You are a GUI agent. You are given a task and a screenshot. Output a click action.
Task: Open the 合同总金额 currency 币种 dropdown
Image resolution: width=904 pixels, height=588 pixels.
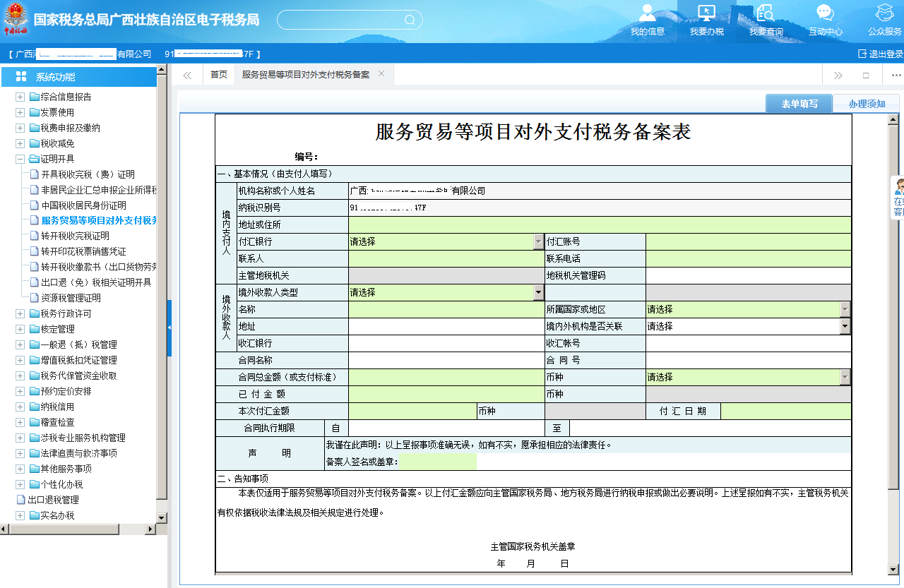(x=845, y=377)
